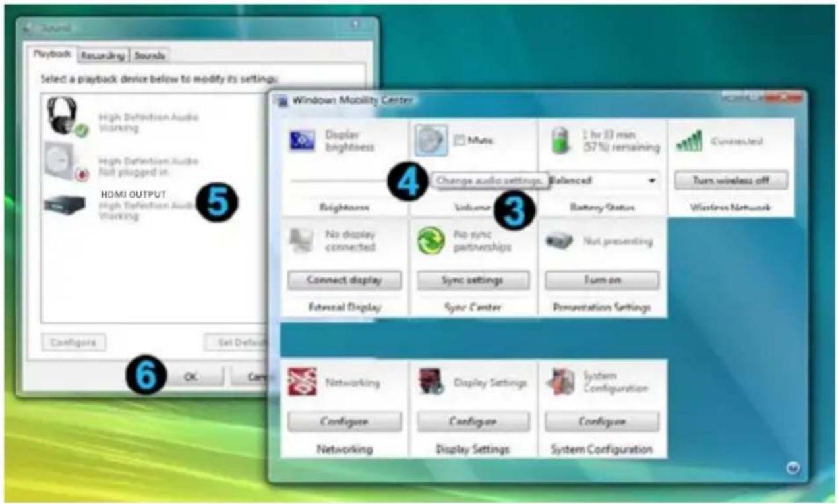Click the speaker volume icon in Mobility Center
The height and width of the screenshot is (504, 838).
pos(432,140)
